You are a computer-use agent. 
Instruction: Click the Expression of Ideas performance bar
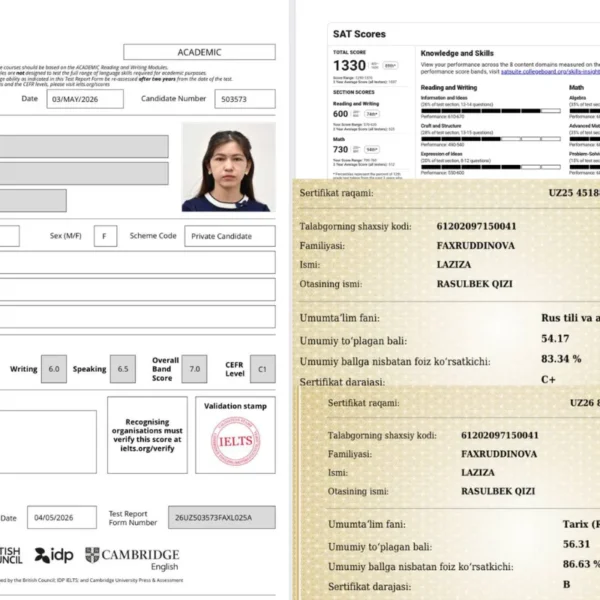pyautogui.click(x=491, y=167)
